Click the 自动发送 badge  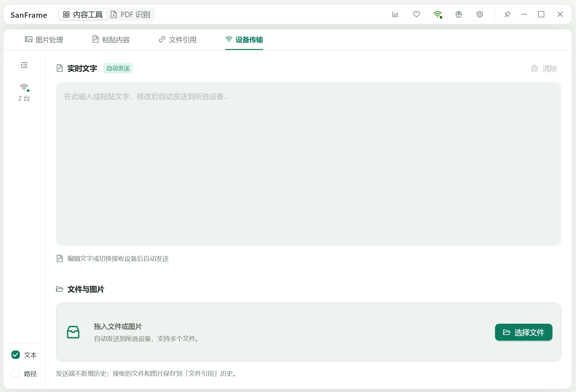pyautogui.click(x=118, y=68)
